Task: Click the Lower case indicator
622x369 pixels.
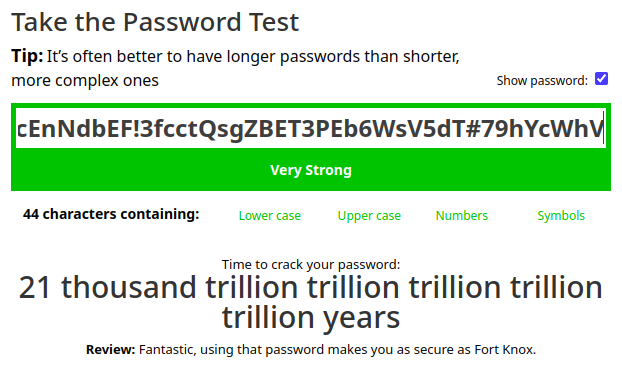Action: (269, 215)
